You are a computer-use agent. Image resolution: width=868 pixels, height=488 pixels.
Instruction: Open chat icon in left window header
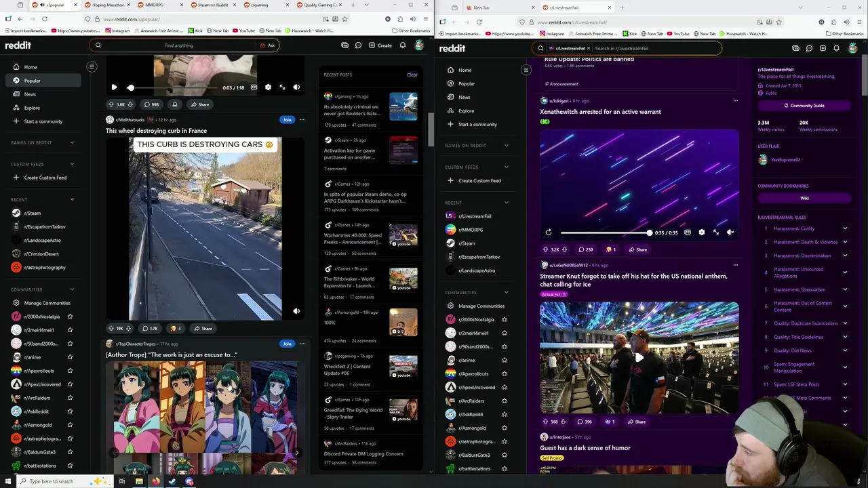pyautogui.click(x=358, y=45)
